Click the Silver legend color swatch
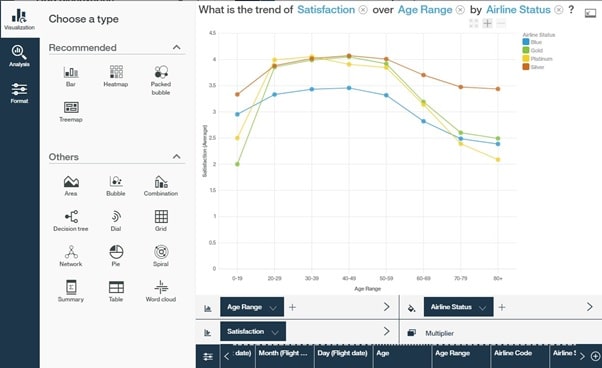The image size is (602, 368). [526, 67]
